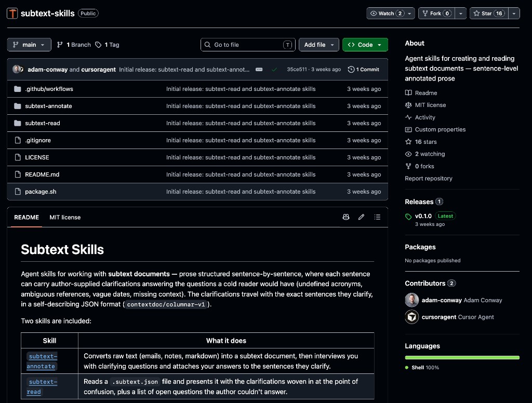Click the star icon beside 16 stars

point(408,142)
